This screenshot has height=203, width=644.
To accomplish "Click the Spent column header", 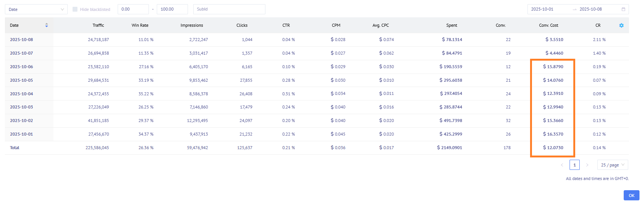I will pos(452,25).
